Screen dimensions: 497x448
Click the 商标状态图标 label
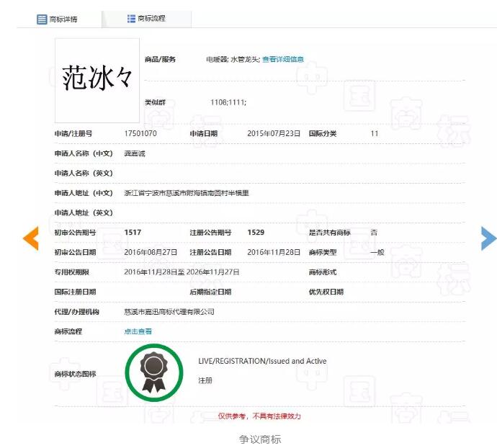(x=75, y=374)
